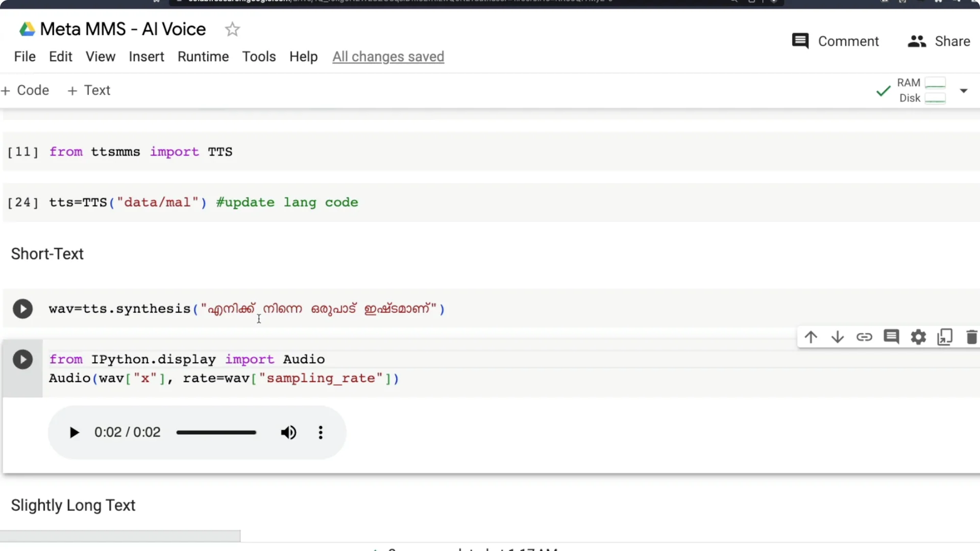Copy link to the selected cell

pyautogui.click(x=865, y=337)
